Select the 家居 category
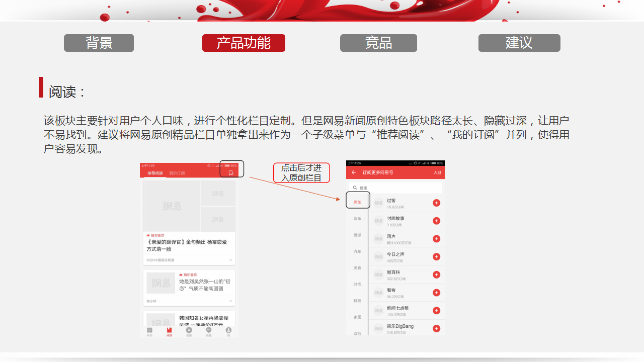The height and width of the screenshot is (362, 644). tap(357, 317)
